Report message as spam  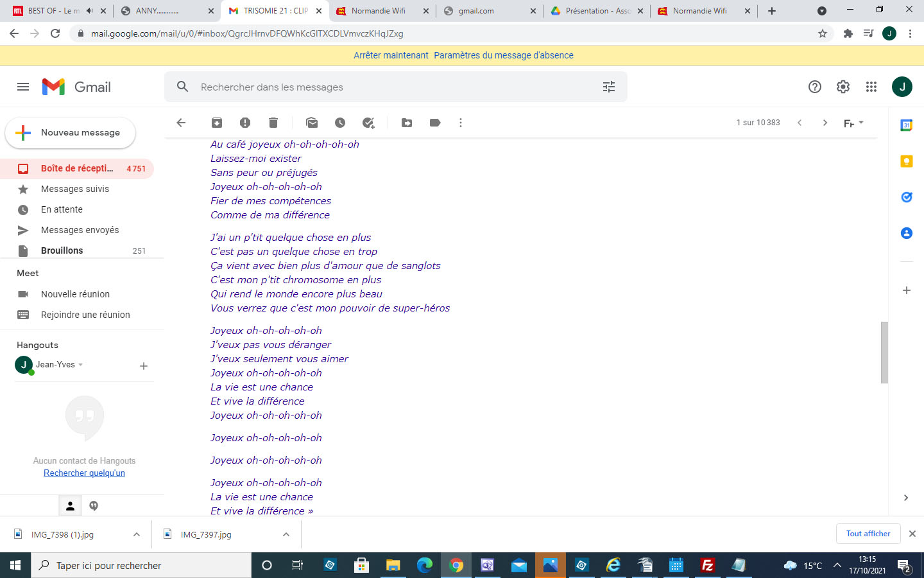245,123
